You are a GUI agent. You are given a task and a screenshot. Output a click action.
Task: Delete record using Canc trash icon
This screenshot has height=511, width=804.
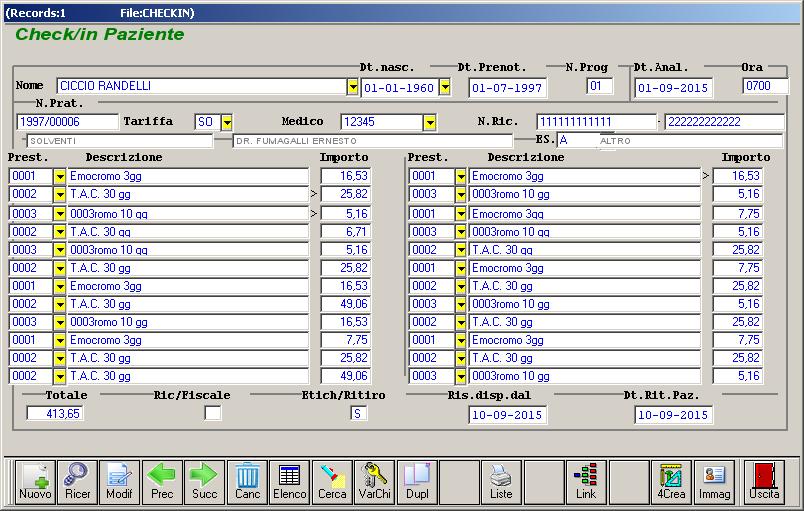pos(247,482)
